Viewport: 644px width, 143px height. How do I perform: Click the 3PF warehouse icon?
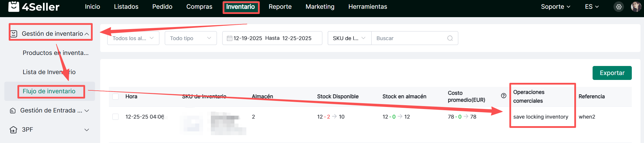pyautogui.click(x=13, y=130)
